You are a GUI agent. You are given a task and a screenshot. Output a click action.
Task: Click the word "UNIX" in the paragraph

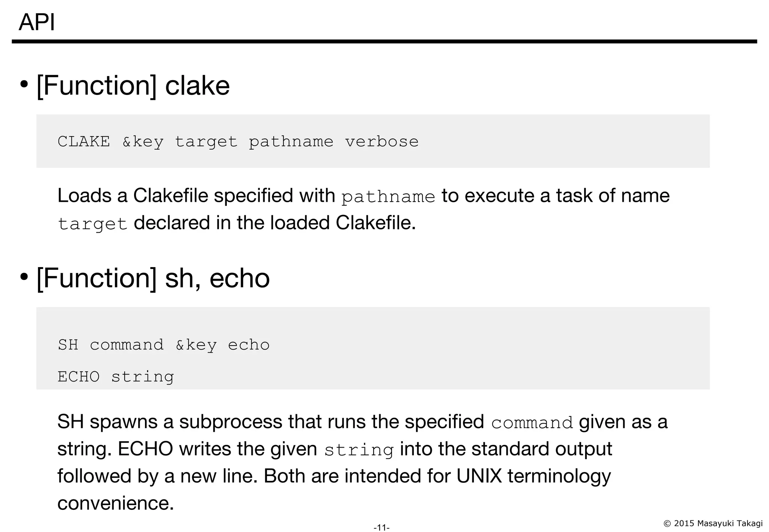coord(479,476)
